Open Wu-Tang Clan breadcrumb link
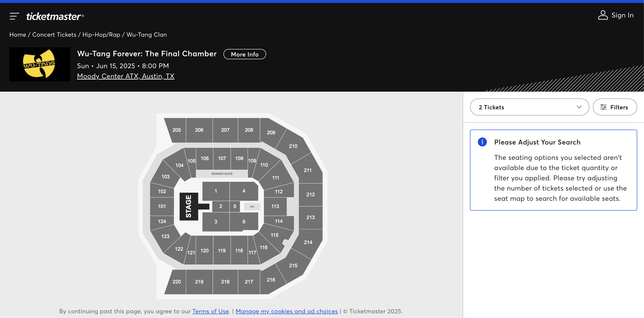 click(x=146, y=35)
